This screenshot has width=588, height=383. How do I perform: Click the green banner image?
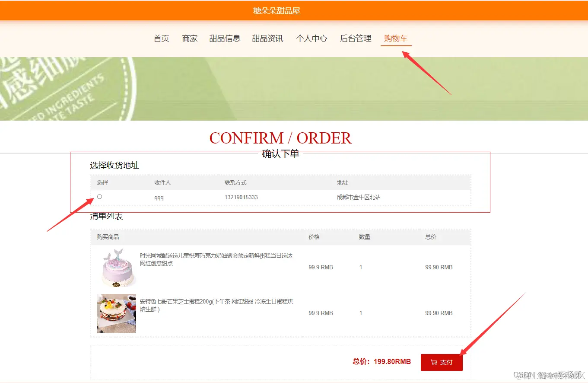point(294,89)
